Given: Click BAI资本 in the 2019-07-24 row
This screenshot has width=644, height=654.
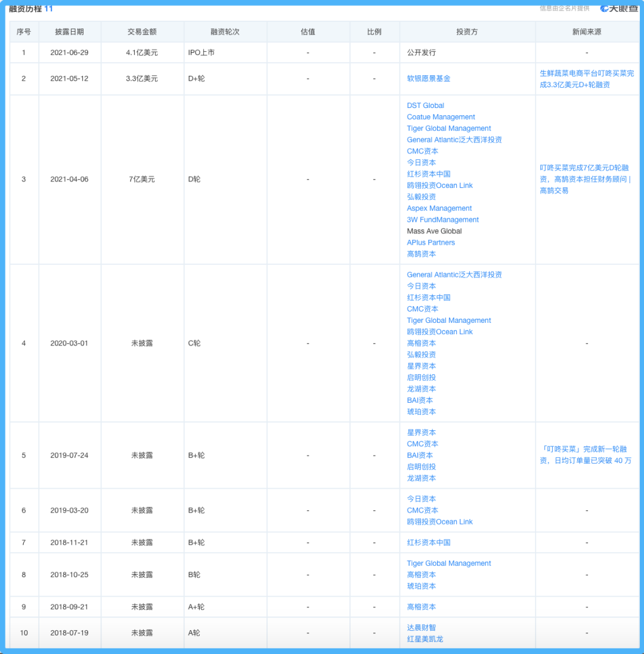Looking at the screenshot, I should click(420, 455).
